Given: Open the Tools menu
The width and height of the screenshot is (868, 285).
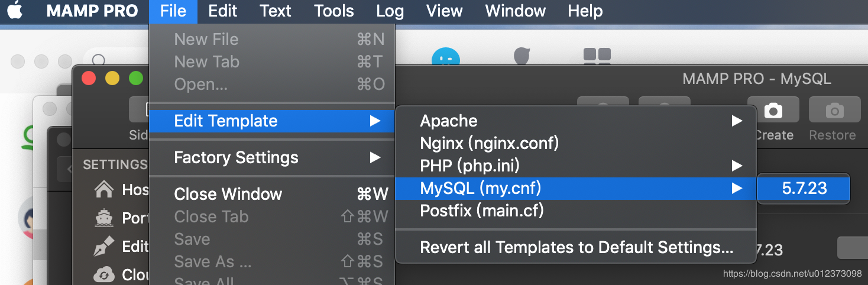Looking at the screenshot, I should [x=334, y=11].
